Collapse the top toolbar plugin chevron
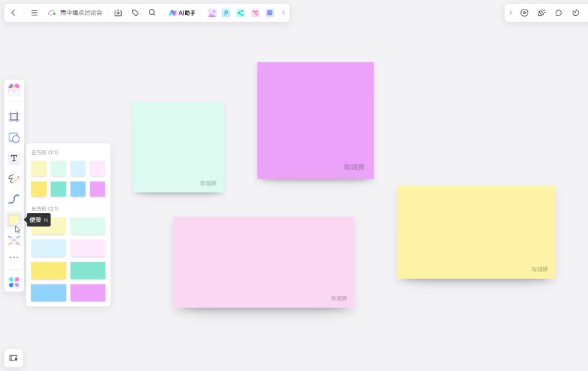Viewport: 588px width, 371px height. point(283,13)
